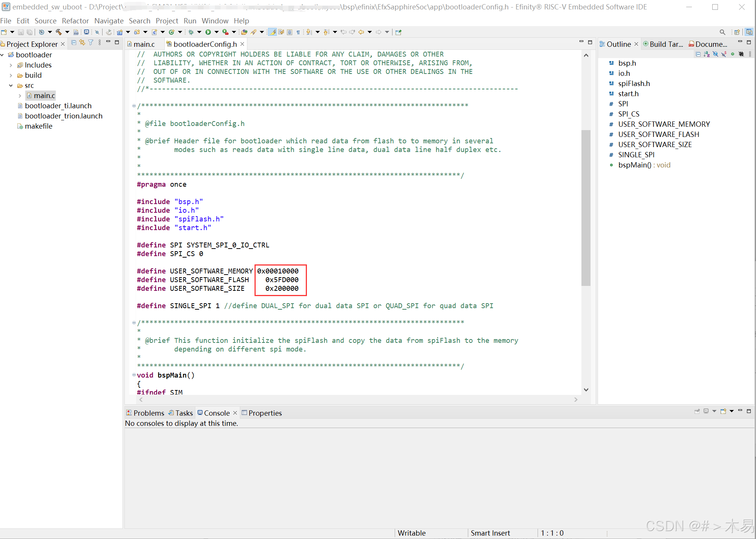Open the Refactor menu
This screenshot has height=539, width=756.
point(75,21)
